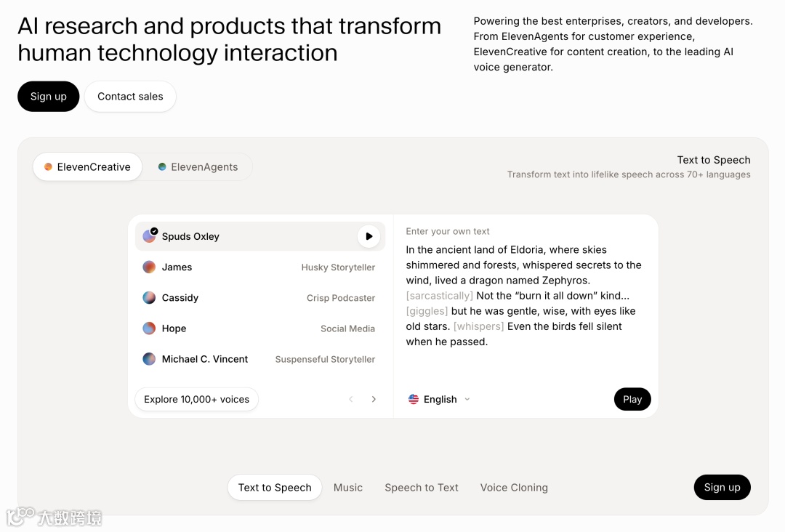Click Cassidy voice avatar icon
Image resolution: width=785 pixels, height=532 pixels.
(x=149, y=298)
